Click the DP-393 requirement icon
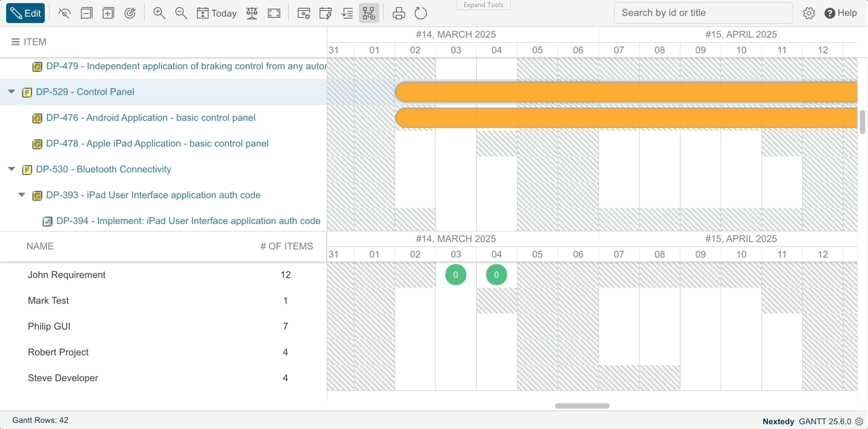The image size is (868, 429). click(x=37, y=195)
